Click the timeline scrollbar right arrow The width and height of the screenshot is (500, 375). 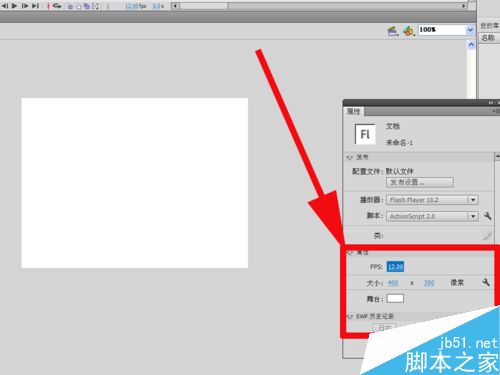[464, 6]
